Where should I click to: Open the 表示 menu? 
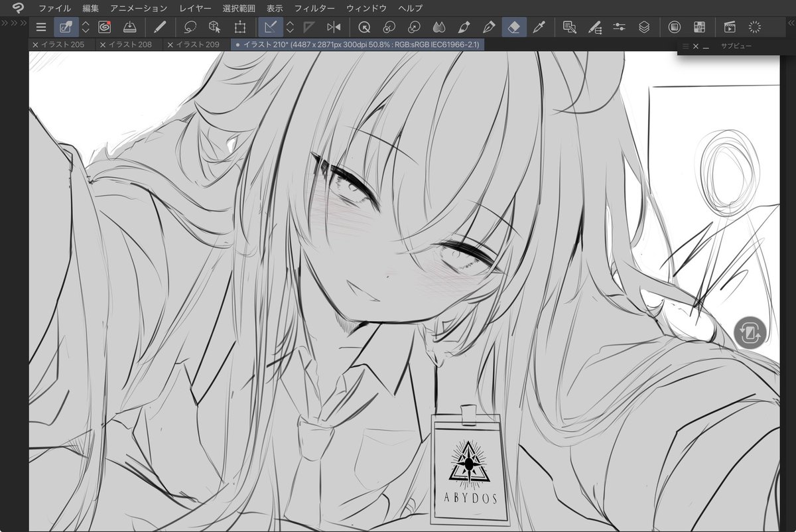click(x=275, y=9)
